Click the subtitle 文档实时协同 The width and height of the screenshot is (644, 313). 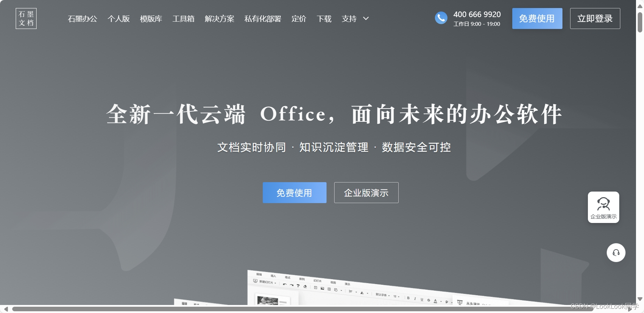coord(252,147)
